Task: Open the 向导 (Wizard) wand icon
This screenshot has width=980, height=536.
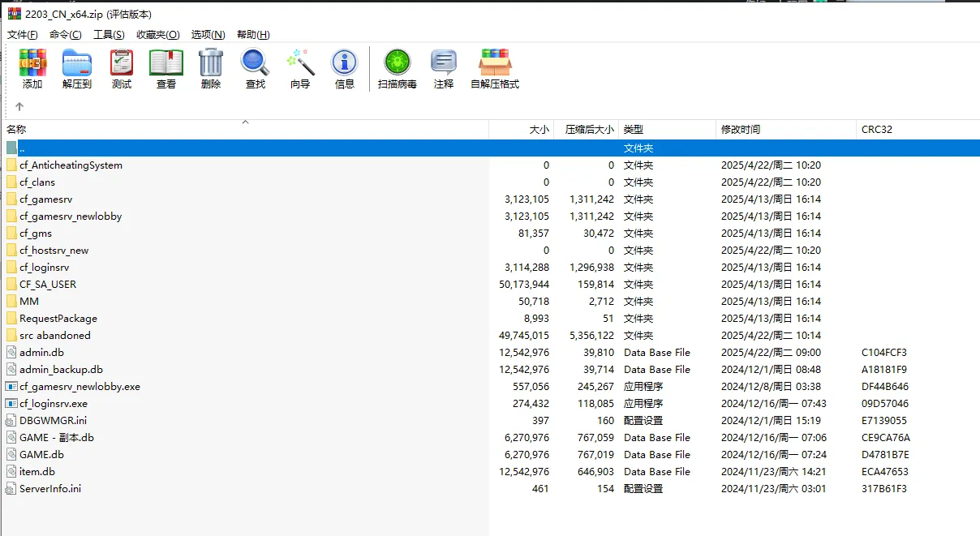Action: tap(300, 62)
